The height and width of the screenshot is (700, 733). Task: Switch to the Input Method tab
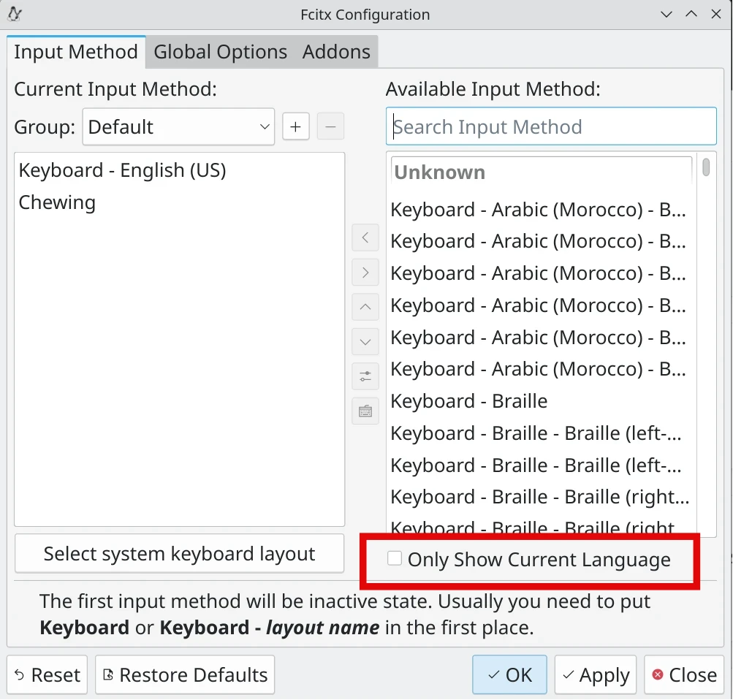coord(76,52)
